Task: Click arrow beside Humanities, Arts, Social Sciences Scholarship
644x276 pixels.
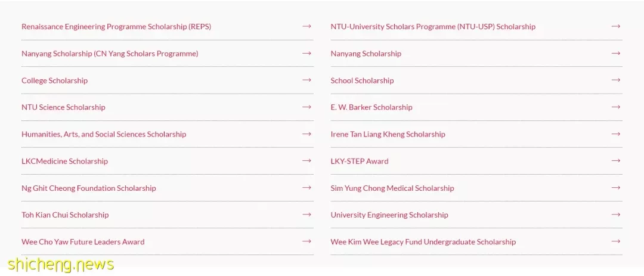Action: 306,134
